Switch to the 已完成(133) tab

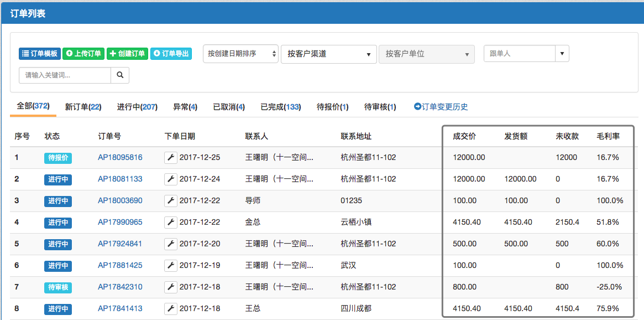[281, 107]
